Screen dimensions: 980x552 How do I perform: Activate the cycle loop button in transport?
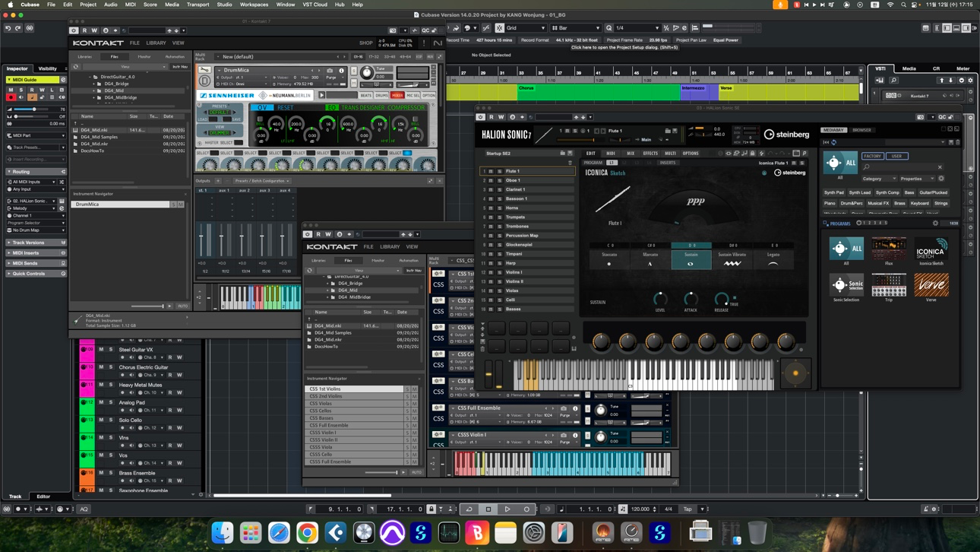click(x=469, y=509)
